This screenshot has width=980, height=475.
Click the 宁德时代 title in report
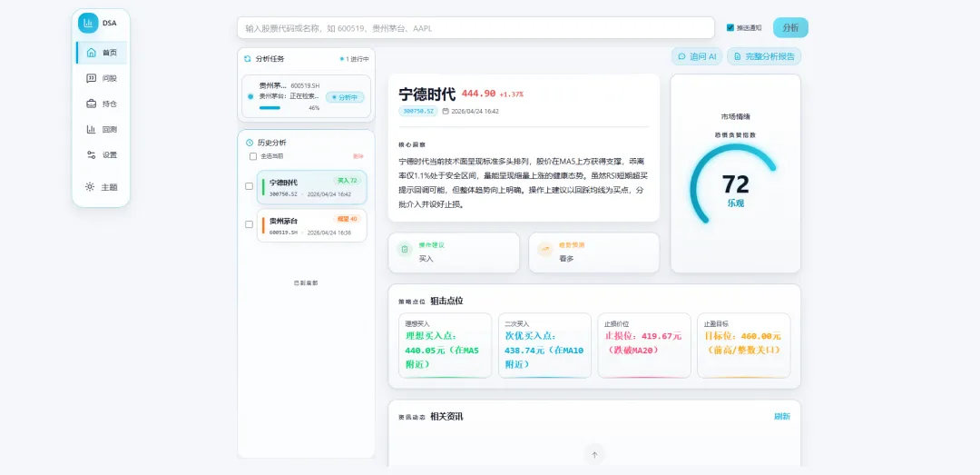click(x=426, y=94)
